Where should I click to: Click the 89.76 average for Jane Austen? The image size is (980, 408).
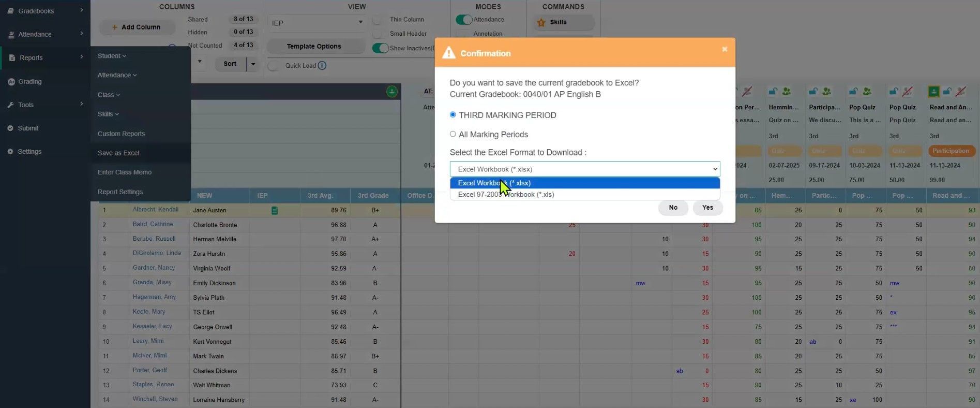click(x=339, y=210)
